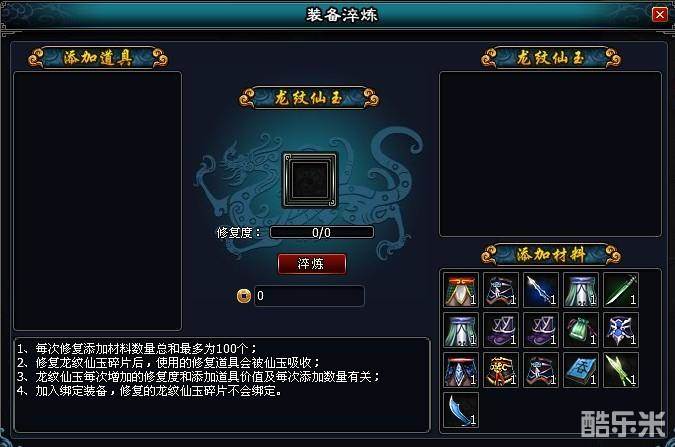Viewport: 675px width, 447px height.
Task: Click the 添加道具 header label
Action: 98,57
